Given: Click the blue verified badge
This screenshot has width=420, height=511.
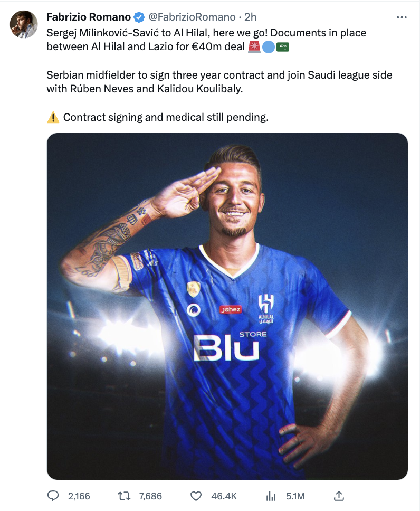Looking at the screenshot, I should [139, 17].
